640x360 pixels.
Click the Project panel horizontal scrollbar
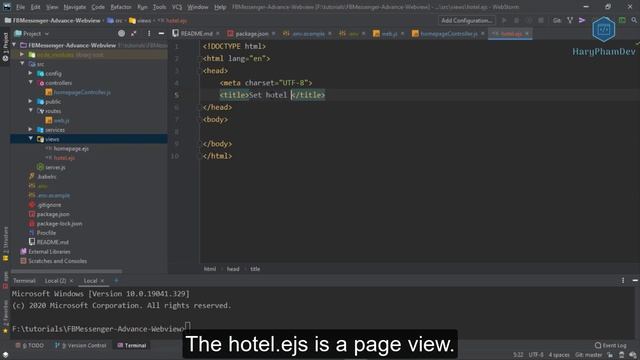(x=66, y=271)
